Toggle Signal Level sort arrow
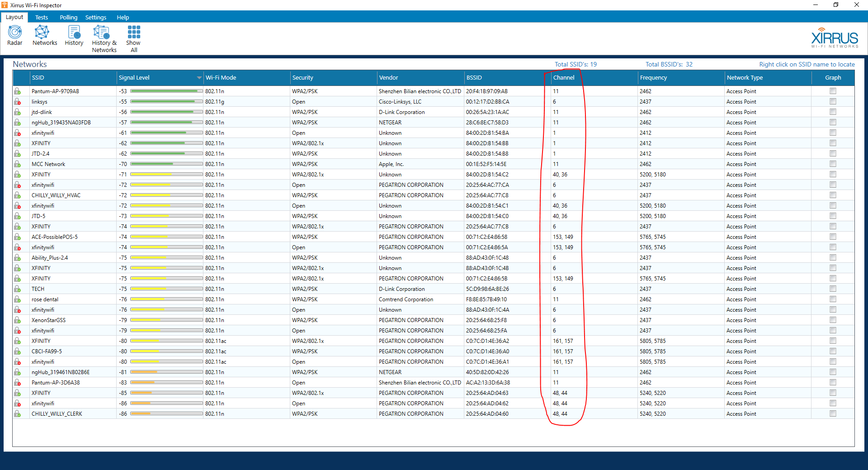This screenshot has width=868, height=470. (x=199, y=78)
